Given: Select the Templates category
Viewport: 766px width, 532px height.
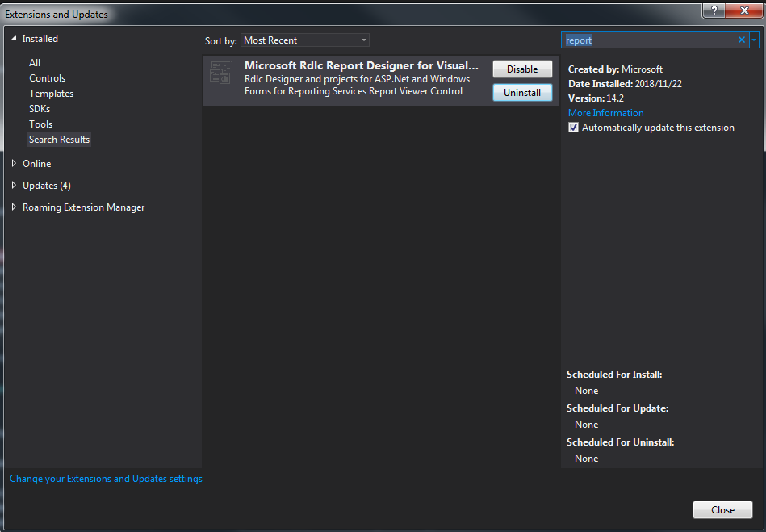Looking at the screenshot, I should pyautogui.click(x=51, y=93).
